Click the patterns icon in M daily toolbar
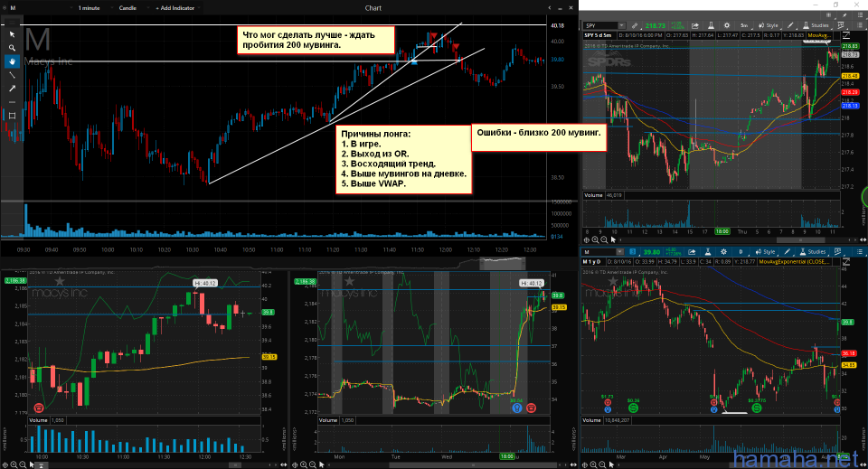The image size is (868, 469). pyautogui.click(x=838, y=251)
